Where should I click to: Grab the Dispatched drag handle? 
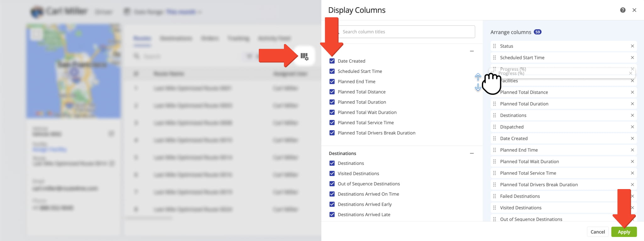click(494, 127)
